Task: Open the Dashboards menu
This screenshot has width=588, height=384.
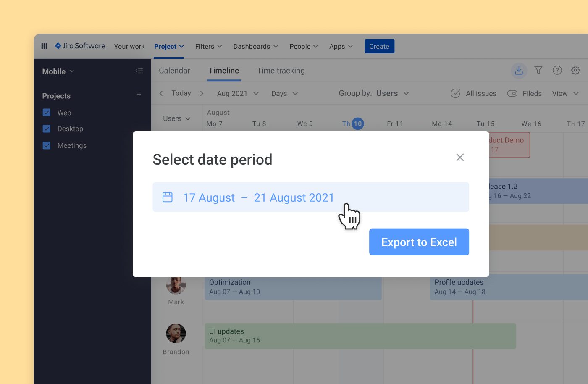Action: pos(255,46)
